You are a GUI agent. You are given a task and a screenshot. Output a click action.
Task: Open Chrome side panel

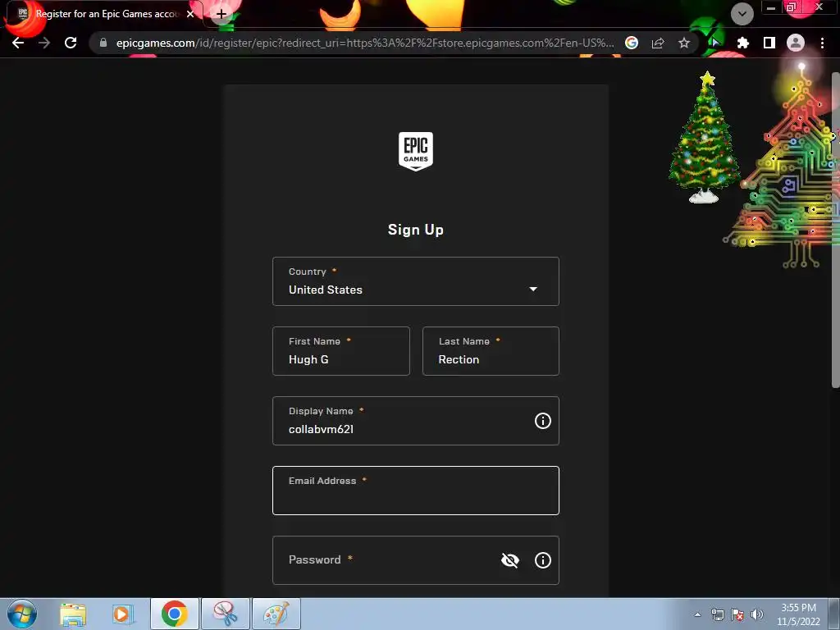coord(769,43)
